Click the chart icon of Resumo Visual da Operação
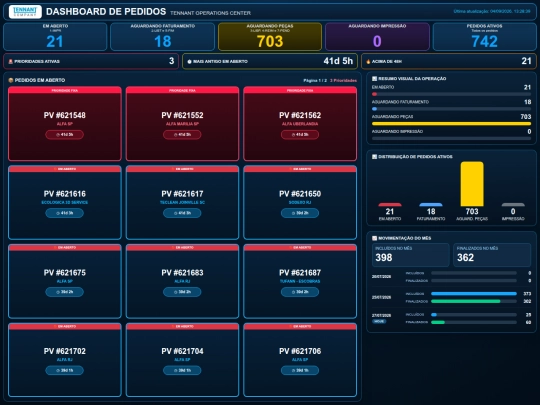 pyautogui.click(x=374, y=79)
